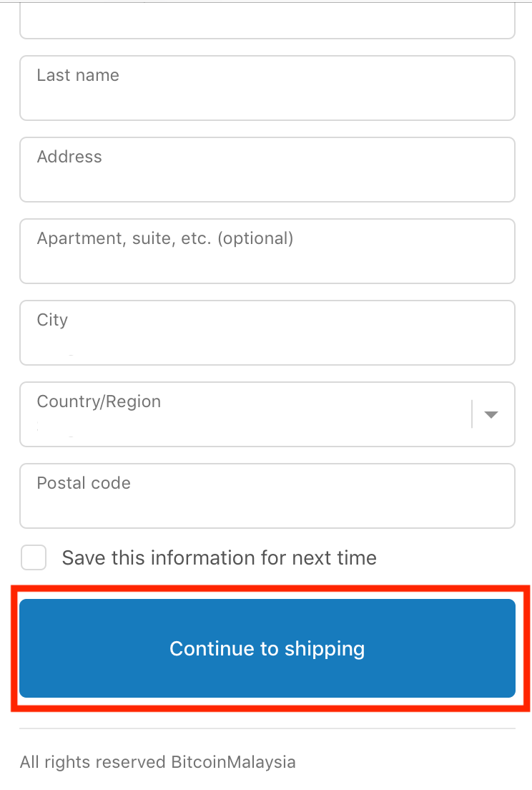This screenshot has width=532, height=790.
Task: Click the "Address" placeholder text
Action: (69, 157)
